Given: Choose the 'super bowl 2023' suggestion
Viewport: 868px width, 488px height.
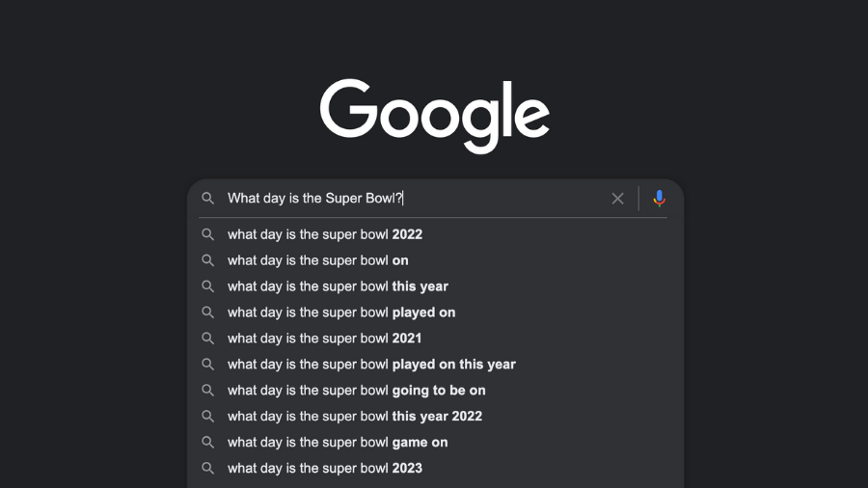Looking at the screenshot, I should coord(325,469).
